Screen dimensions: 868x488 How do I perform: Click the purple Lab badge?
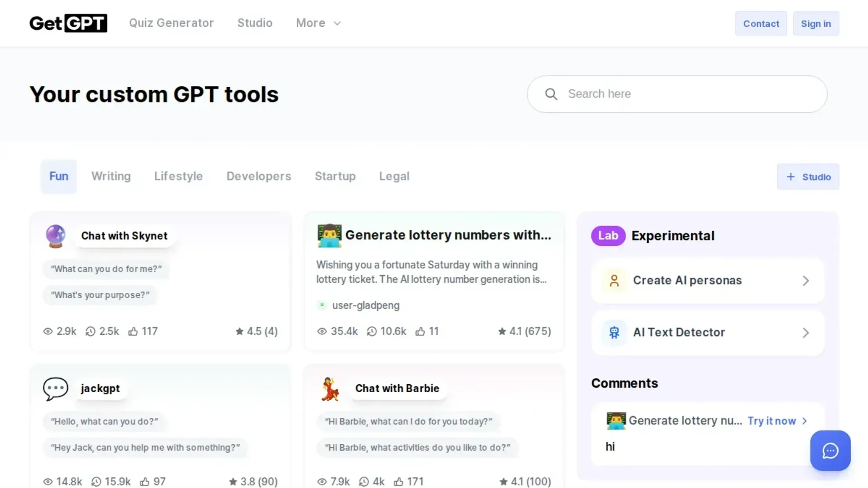608,236
